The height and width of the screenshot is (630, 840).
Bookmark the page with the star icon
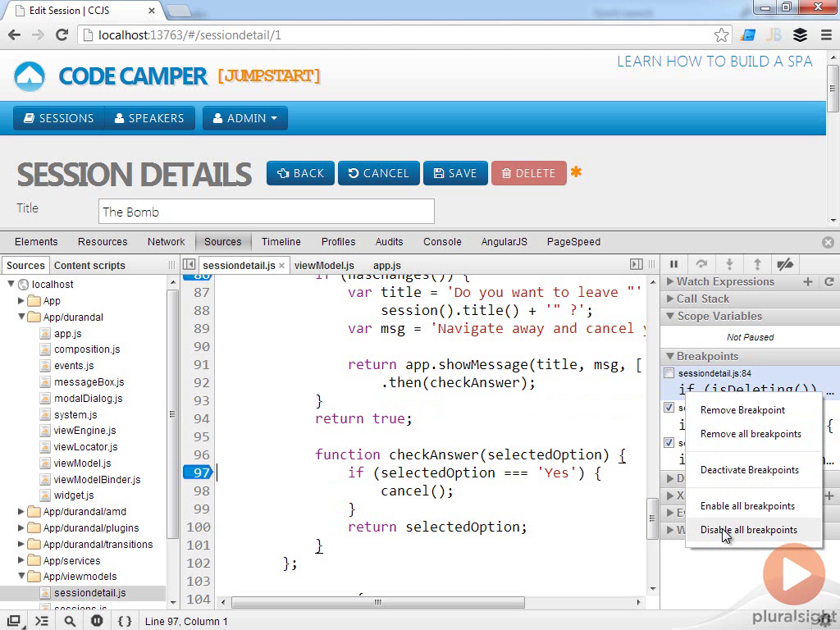click(x=721, y=35)
